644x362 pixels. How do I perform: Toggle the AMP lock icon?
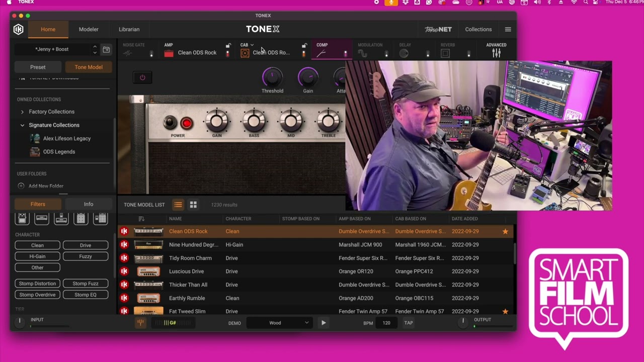pos(228,45)
